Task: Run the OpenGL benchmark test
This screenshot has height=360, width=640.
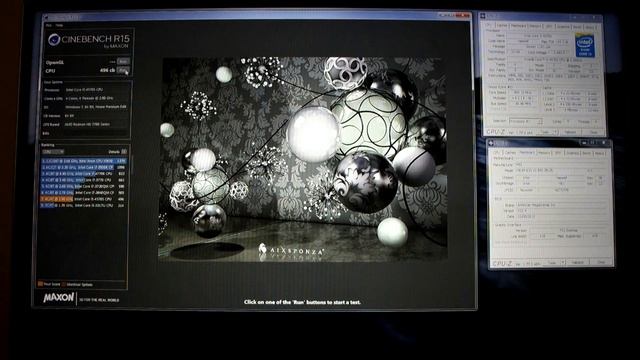Action: (x=123, y=62)
